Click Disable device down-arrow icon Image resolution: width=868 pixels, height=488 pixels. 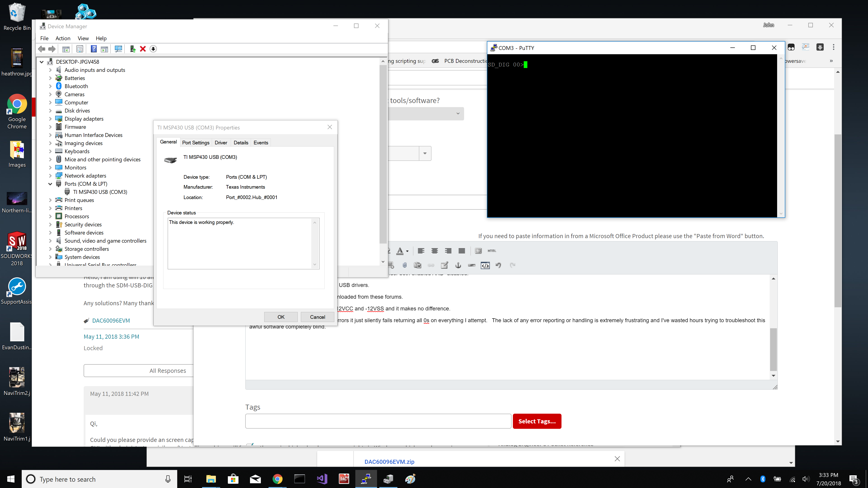153,49
